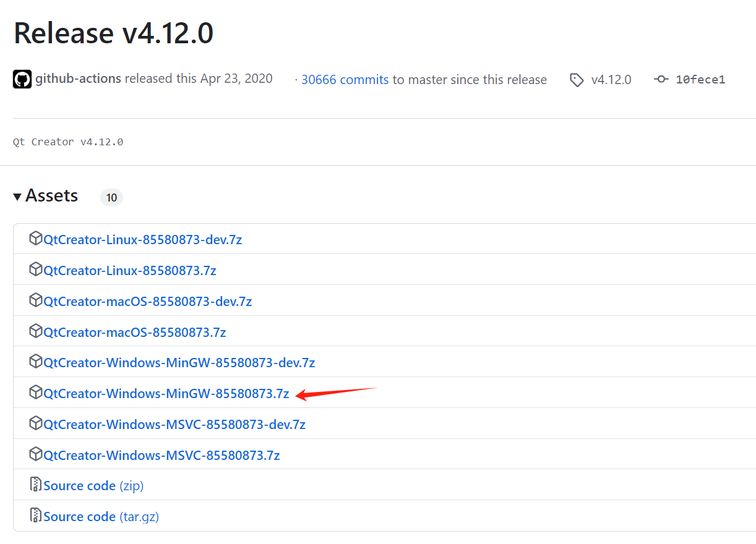Viewport: 756px width, 544px height.
Task: Click package icon for QtCreator-Linux-85580873.7z
Action: [x=36, y=270]
